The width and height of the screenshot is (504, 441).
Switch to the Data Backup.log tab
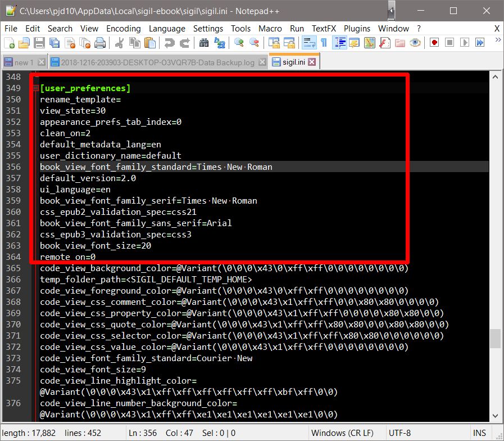157,62
